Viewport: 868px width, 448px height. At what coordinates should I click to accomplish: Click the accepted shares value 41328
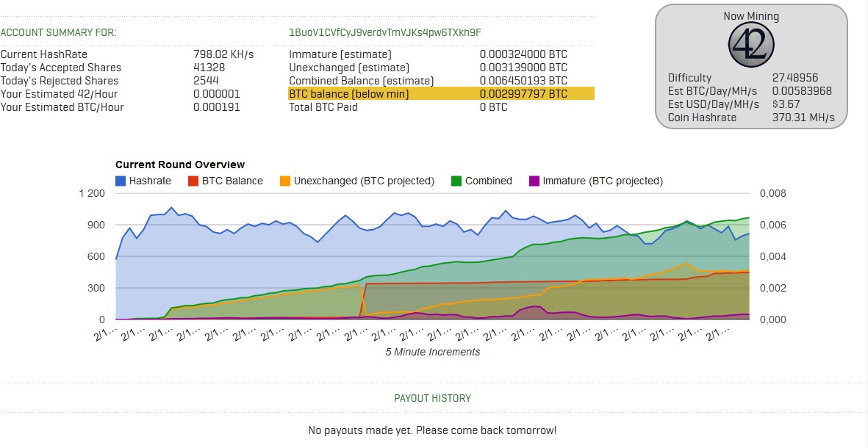click(209, 68)
